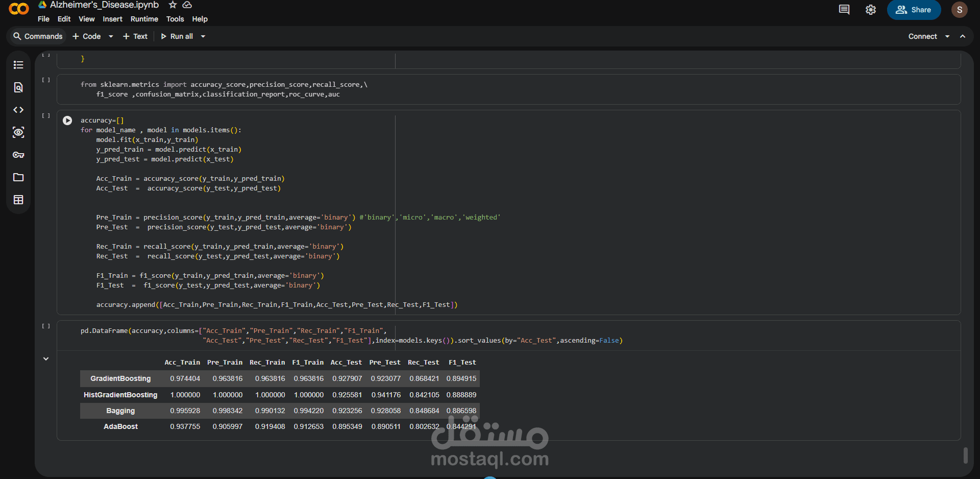Click the F1_Test column header
This screenshot has width=980, height=479.
tap(462, 363)
